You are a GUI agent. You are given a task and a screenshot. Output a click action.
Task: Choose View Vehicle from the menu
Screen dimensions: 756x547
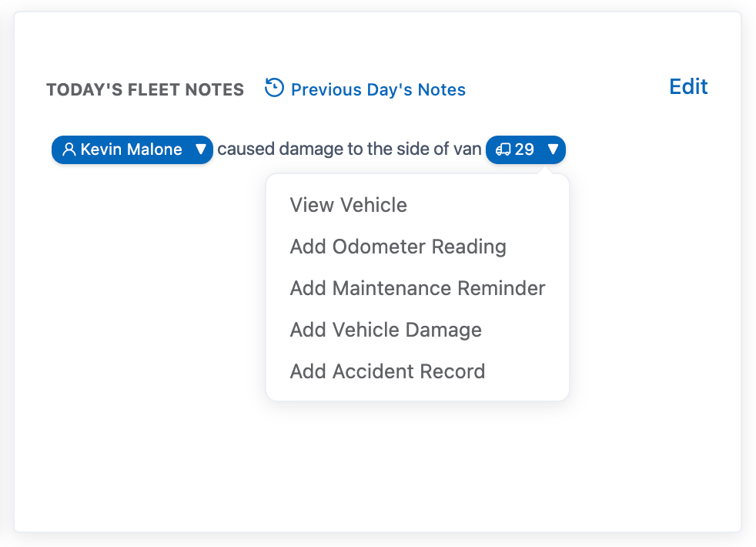(x=348, y=205)
